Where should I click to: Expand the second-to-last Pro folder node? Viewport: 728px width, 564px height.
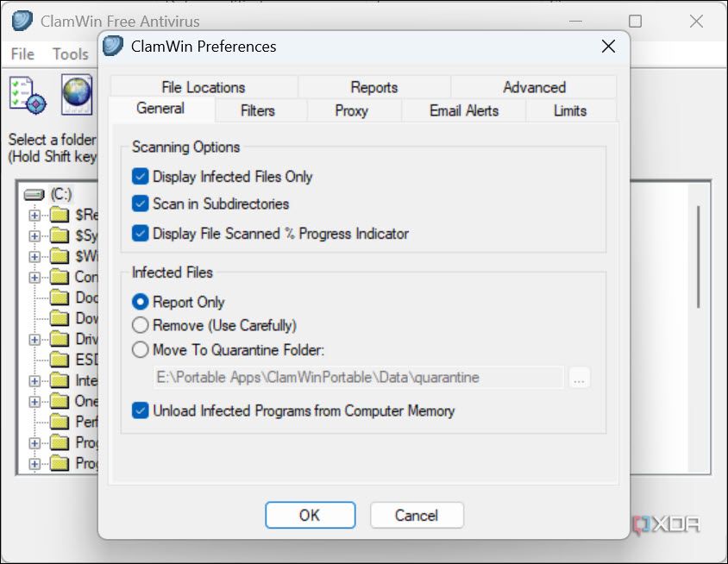pyautogui.click(x=35, y=443)
